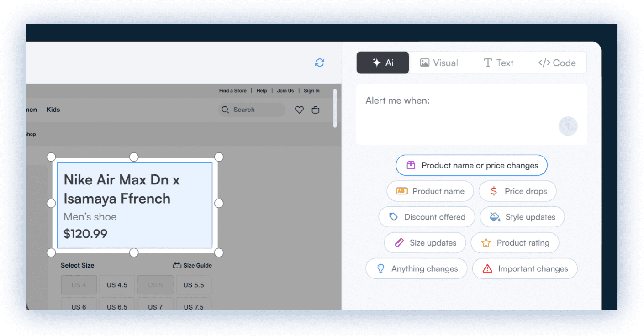Click the sparkle icon on Ai tab
This screenshot has height=336, width=644.
coord(376,63)
